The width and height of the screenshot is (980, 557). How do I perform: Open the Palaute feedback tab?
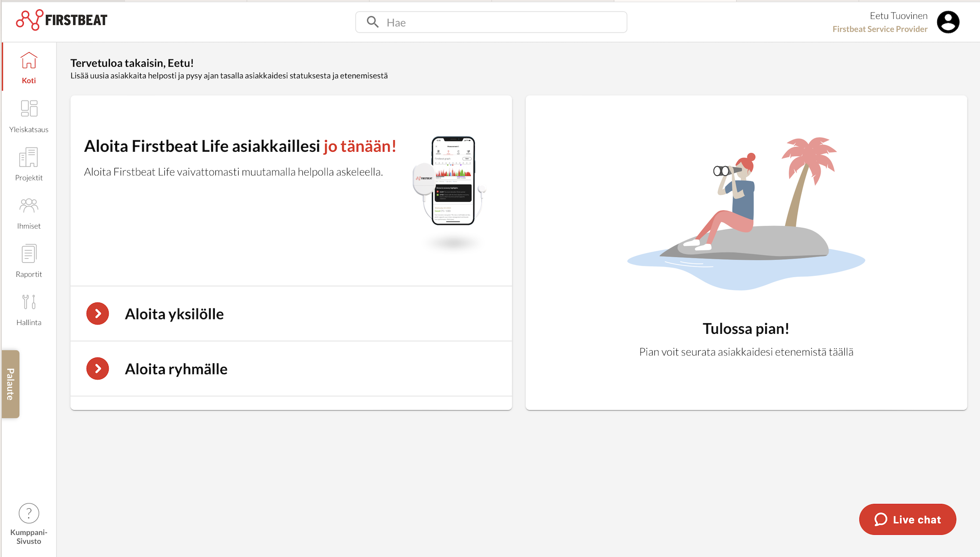10,384
